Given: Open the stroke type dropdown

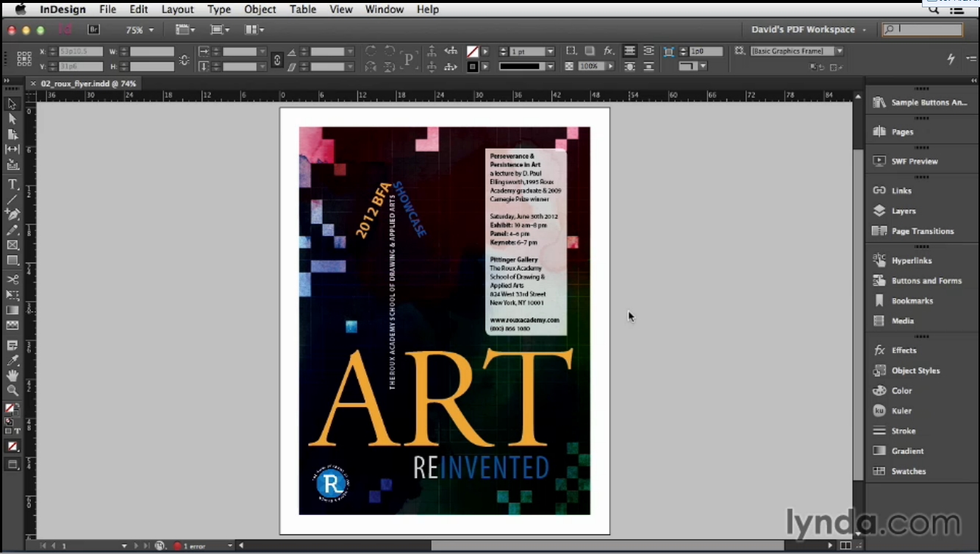Looking at the screenshot, I should 550,66.
